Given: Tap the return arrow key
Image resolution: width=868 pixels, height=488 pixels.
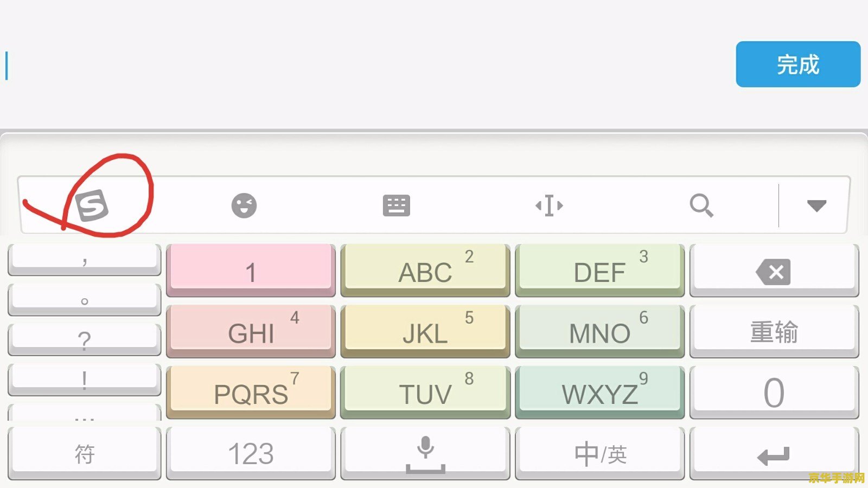Looking at the screenshot, I should pyautogui.click(x=774, y=453).
